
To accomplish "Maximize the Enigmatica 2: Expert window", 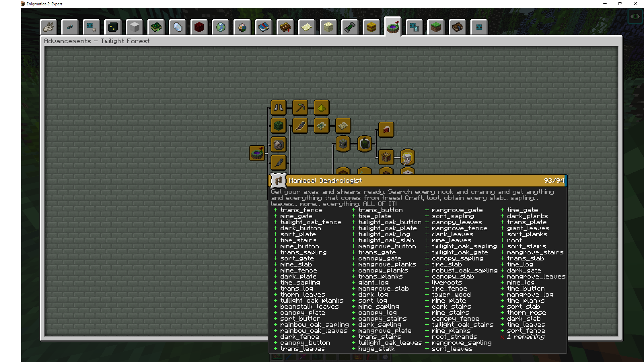I will [620, 4].
